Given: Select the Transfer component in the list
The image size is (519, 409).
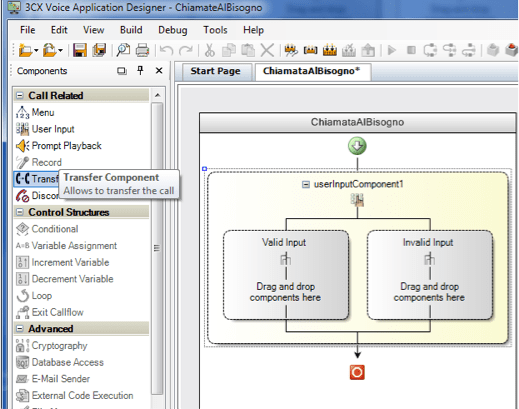Looking at the screenshot, I should coord(37,179).
